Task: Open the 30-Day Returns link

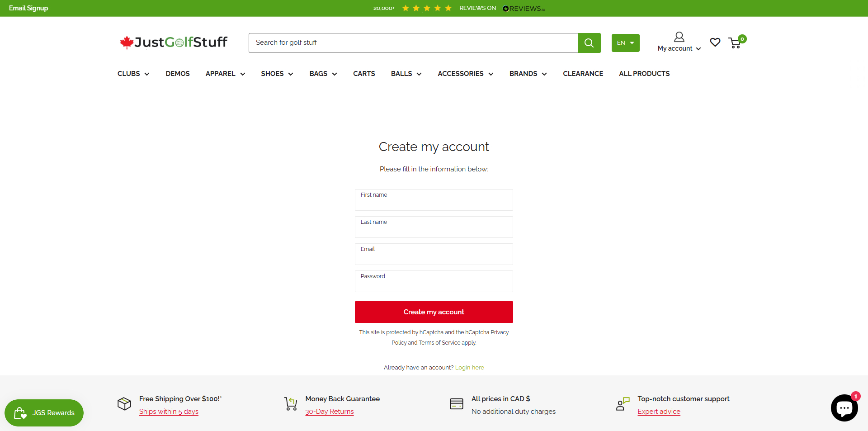Action: 330,412
